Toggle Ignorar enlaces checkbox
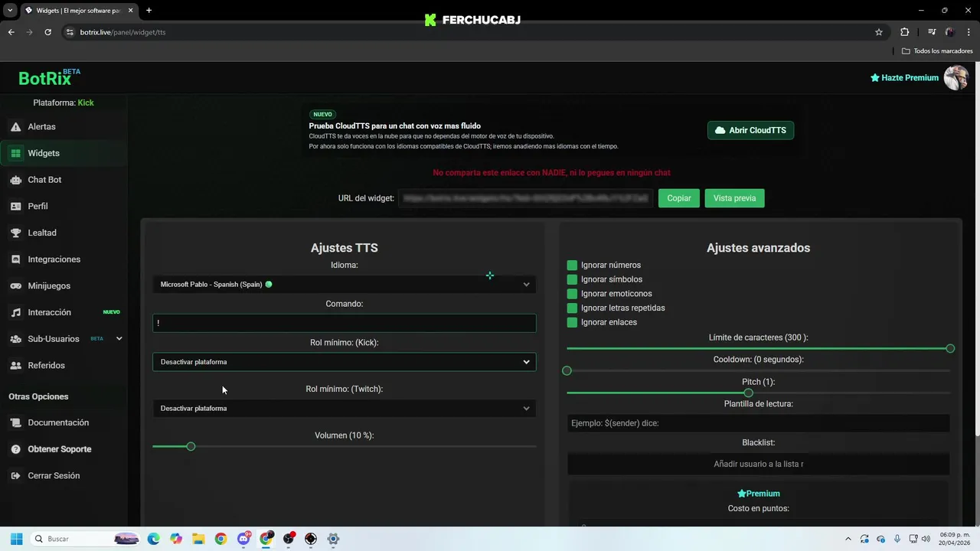This screenshot has height=551, width=980. point(572,322)
